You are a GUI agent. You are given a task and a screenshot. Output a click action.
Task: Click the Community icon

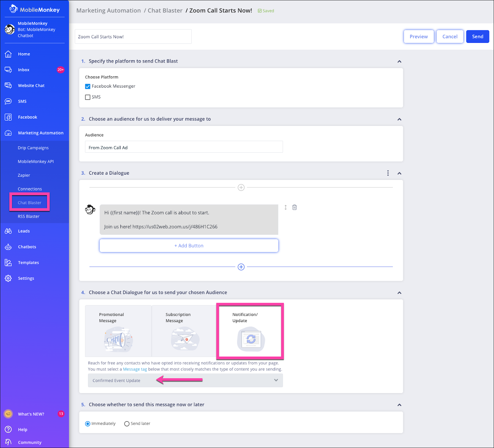click(8, 442)
